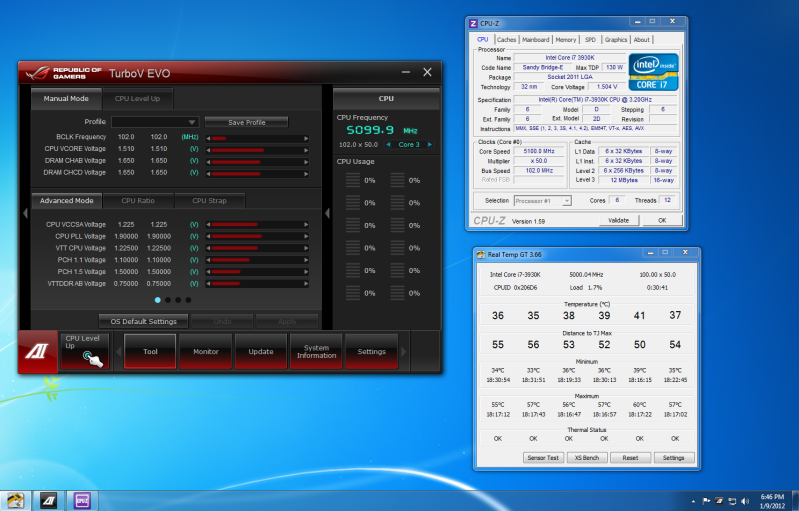Viewport: 799px width, 511px height.
Task: Select the second page indicator dot
Action: 168,300
